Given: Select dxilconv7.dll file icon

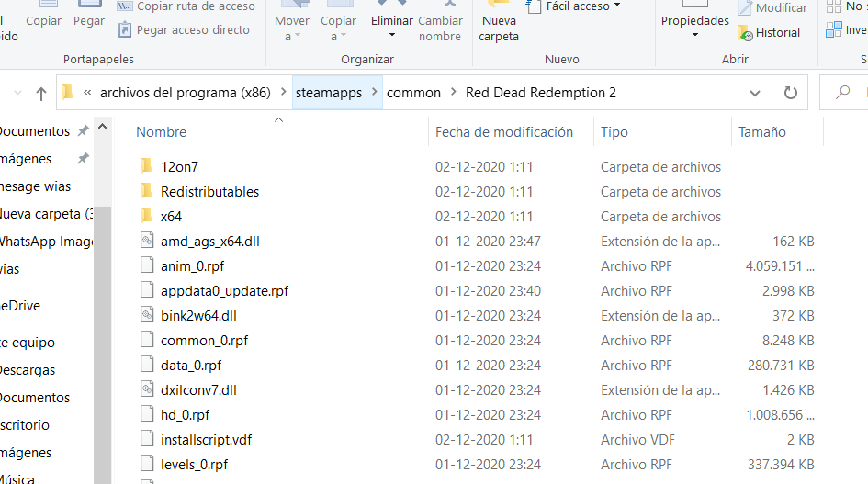Looking at the screenshot, I should (x=147, y=388).
